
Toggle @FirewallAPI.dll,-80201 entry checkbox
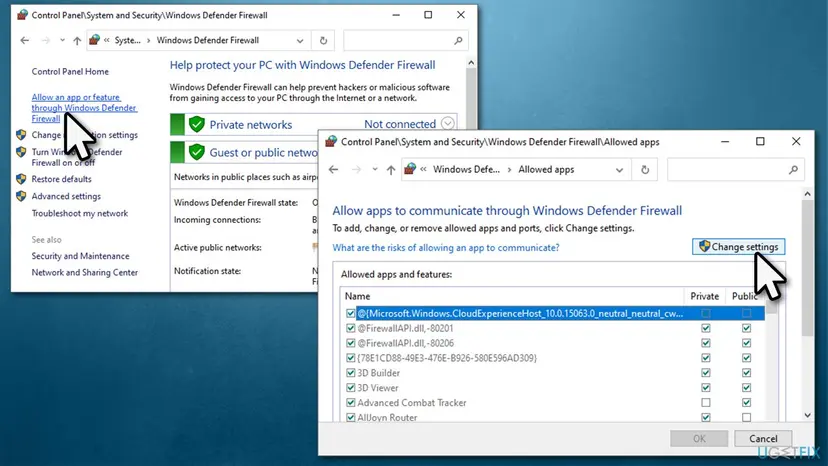click(x=350, y=328)
